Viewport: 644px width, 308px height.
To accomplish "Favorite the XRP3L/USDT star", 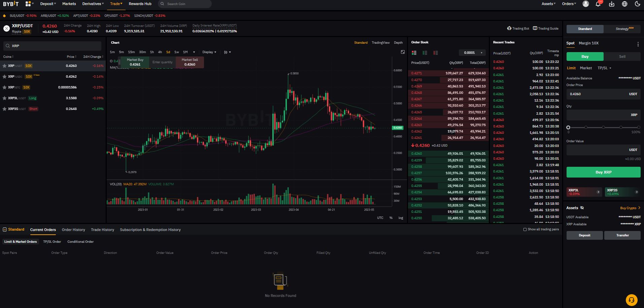I will coord(4,98).
